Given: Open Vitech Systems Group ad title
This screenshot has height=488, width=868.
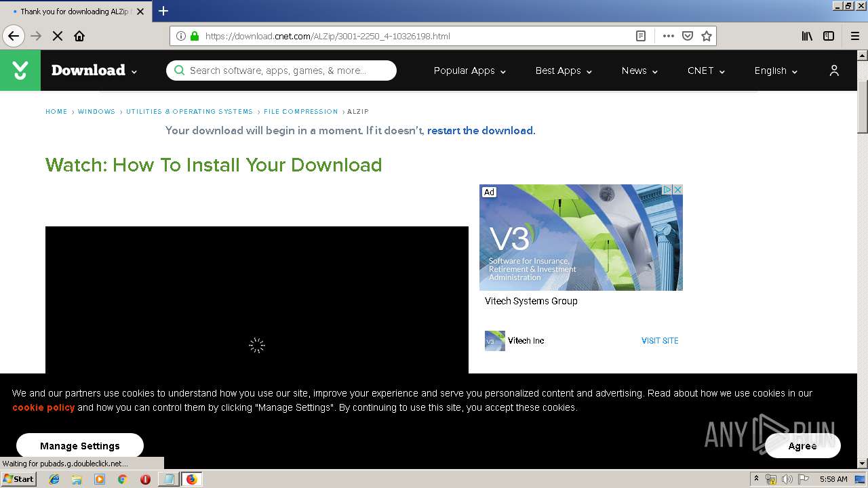Looking at the screenshot, I should (531, 301).
